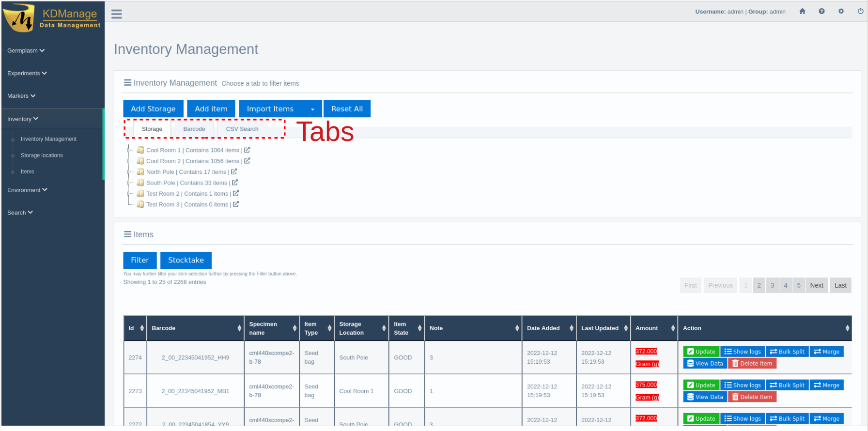Sort table by the Barcode column header

[x=195, y=328]
